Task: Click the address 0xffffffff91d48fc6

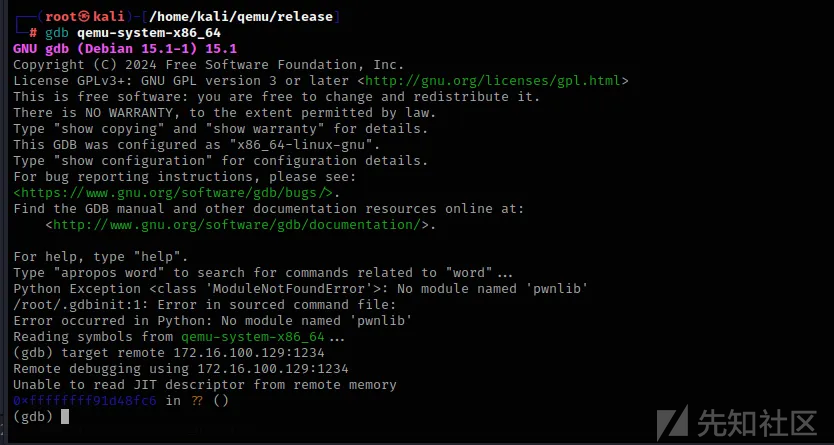Action: pos(85,400)
